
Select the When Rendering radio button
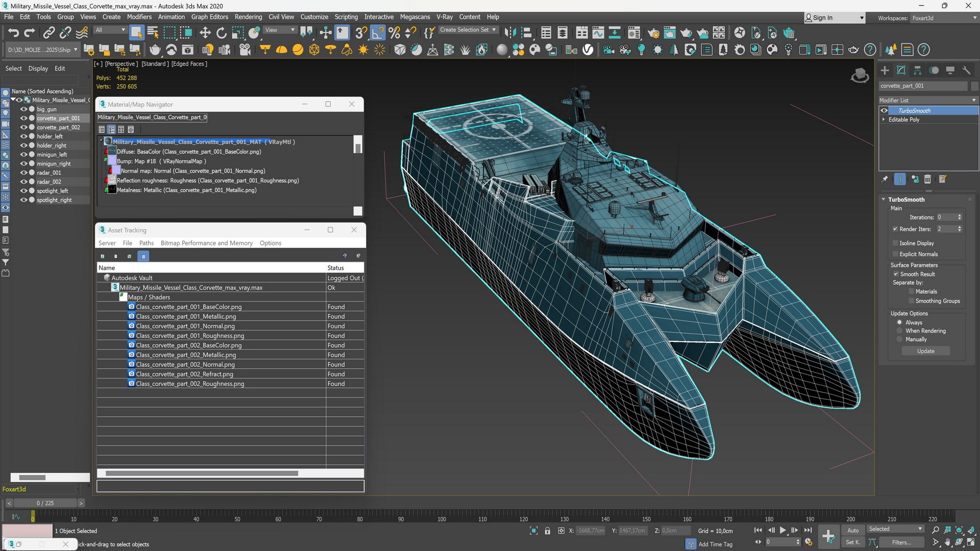(x=900, y=331)
